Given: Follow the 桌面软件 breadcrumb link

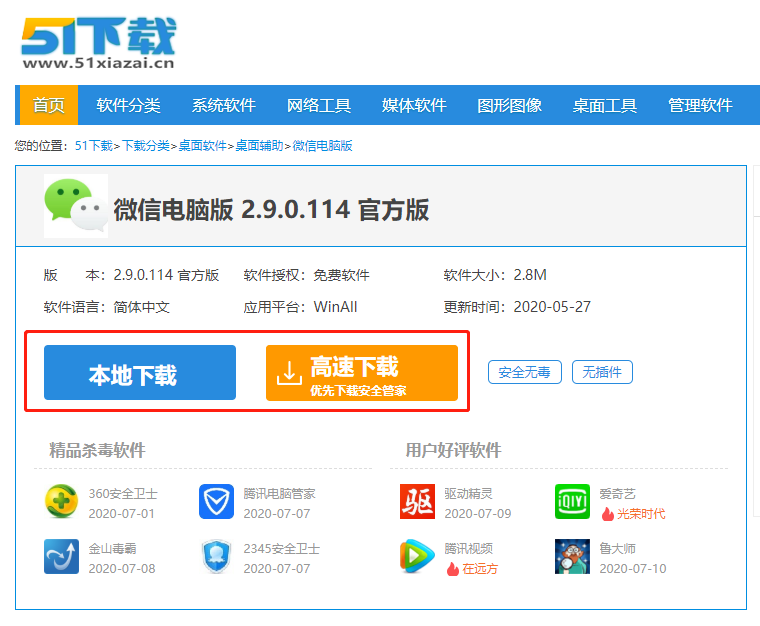Looking at the screenshot, I should (203, 146).
